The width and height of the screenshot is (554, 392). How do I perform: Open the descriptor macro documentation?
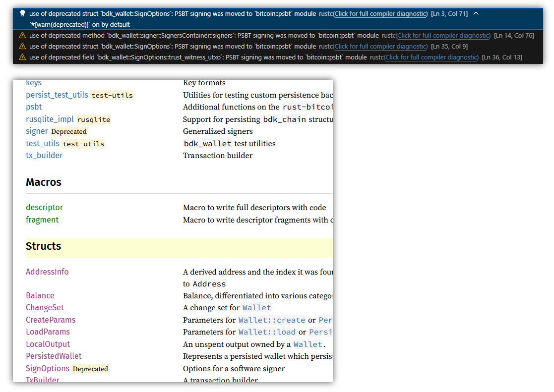pyautogui.click(x=44, y=208)
